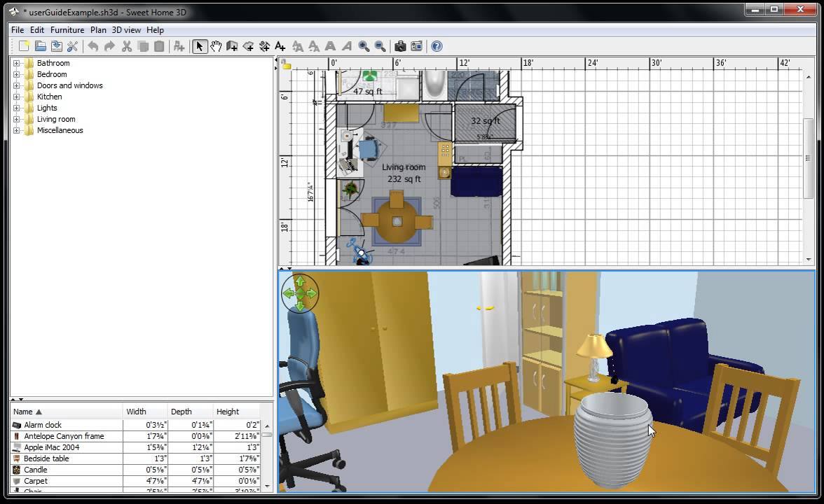Expand the Bedroom category
Viewport: 824px width, 504px height.
point(16,74)
